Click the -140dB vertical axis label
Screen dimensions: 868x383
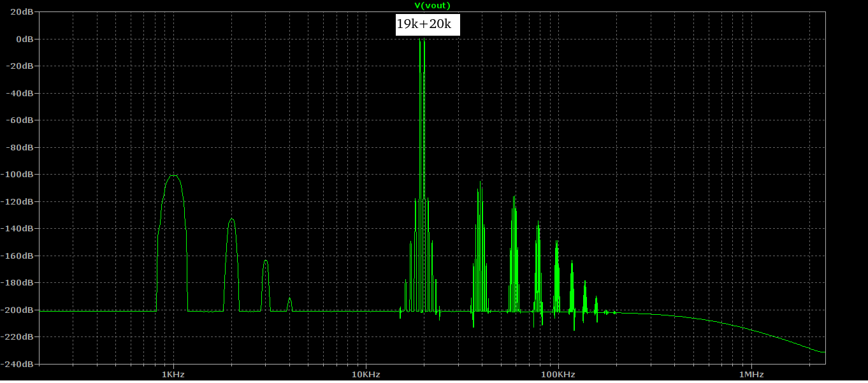pos(18,229)
